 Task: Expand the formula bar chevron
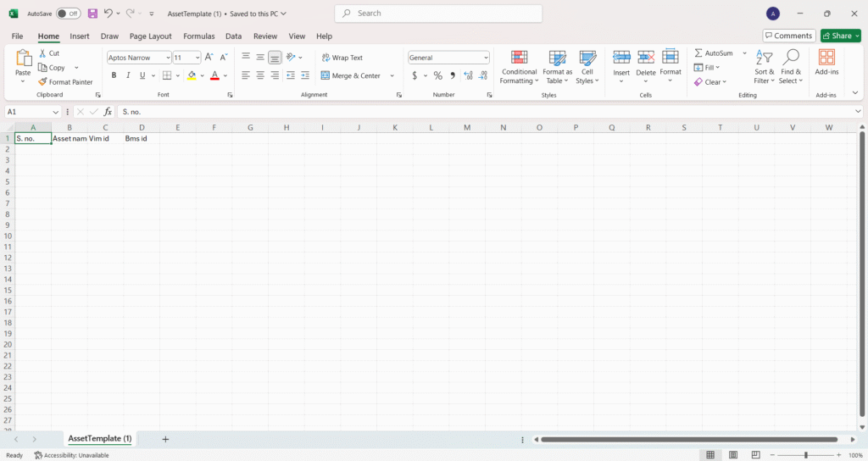click(858, 112)
